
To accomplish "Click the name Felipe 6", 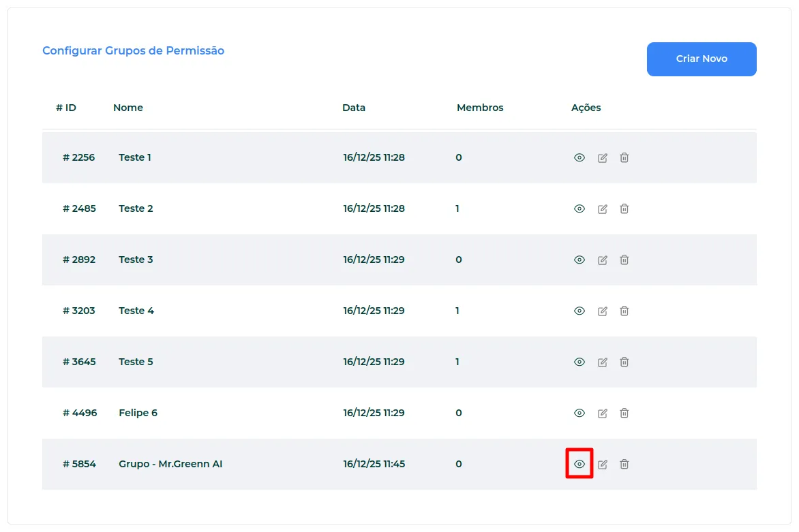I will tap(138, 413).
